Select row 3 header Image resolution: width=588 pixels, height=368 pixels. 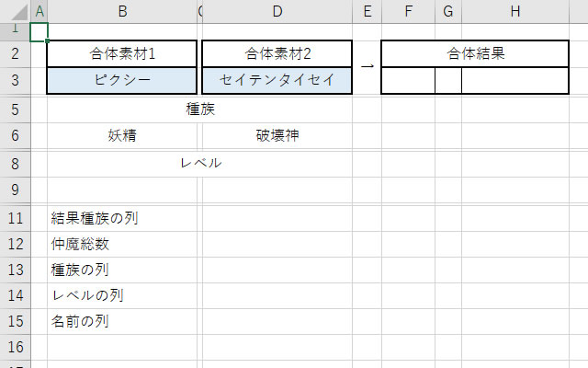15,79
